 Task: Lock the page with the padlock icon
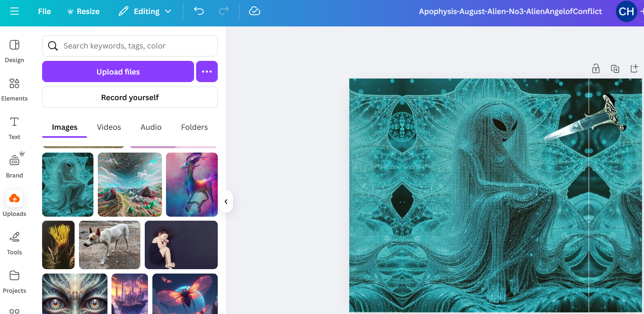596,68
